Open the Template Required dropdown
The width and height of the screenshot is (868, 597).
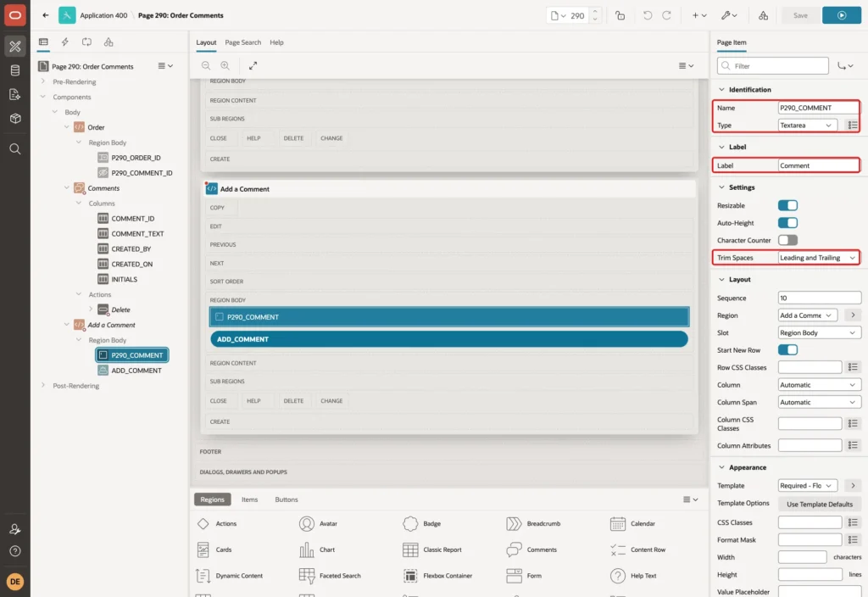pyautogui.click(x=807, y=486)
